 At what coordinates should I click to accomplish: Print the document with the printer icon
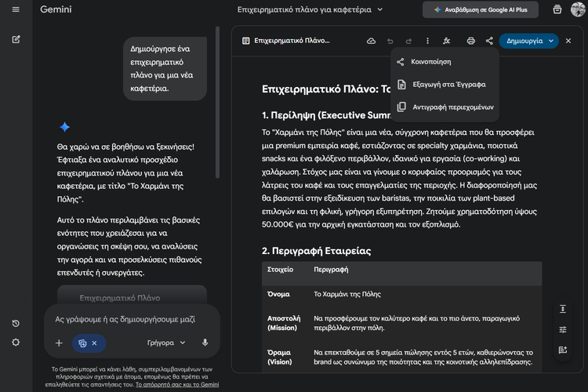(470, 41)
